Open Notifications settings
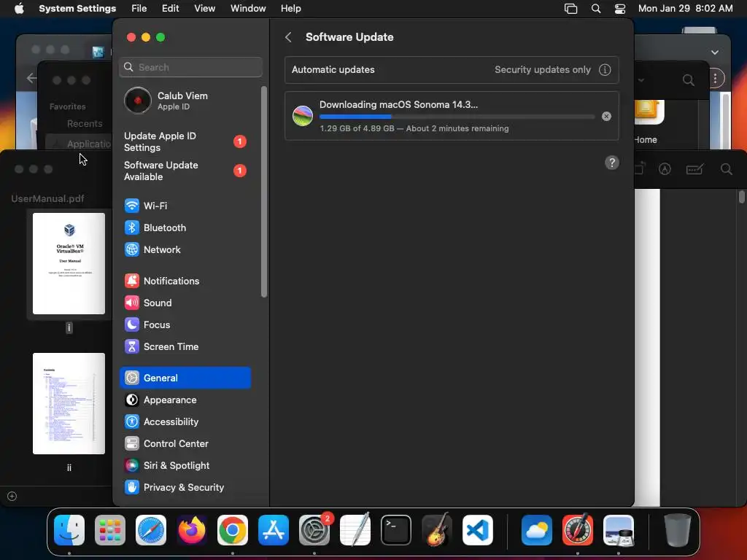This screenshot has height=560, width=747. pyautogui.click(x=185, y=281)
